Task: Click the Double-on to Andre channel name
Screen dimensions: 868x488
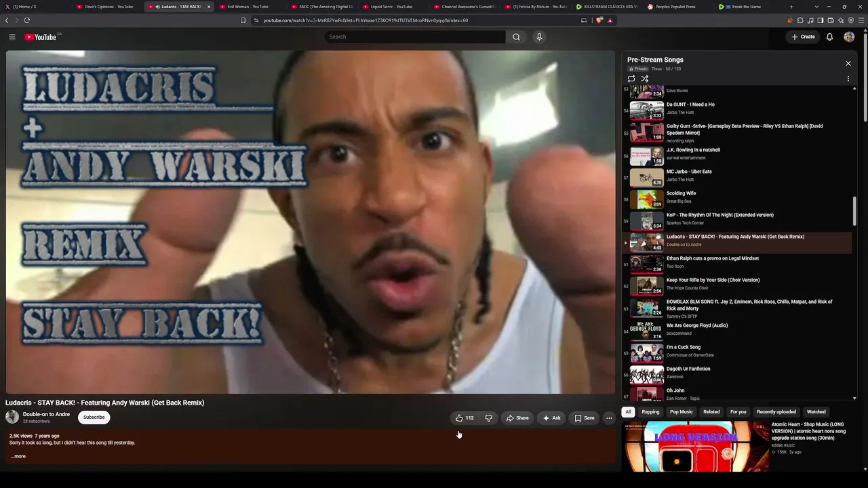Action: [x=46, y=415]
